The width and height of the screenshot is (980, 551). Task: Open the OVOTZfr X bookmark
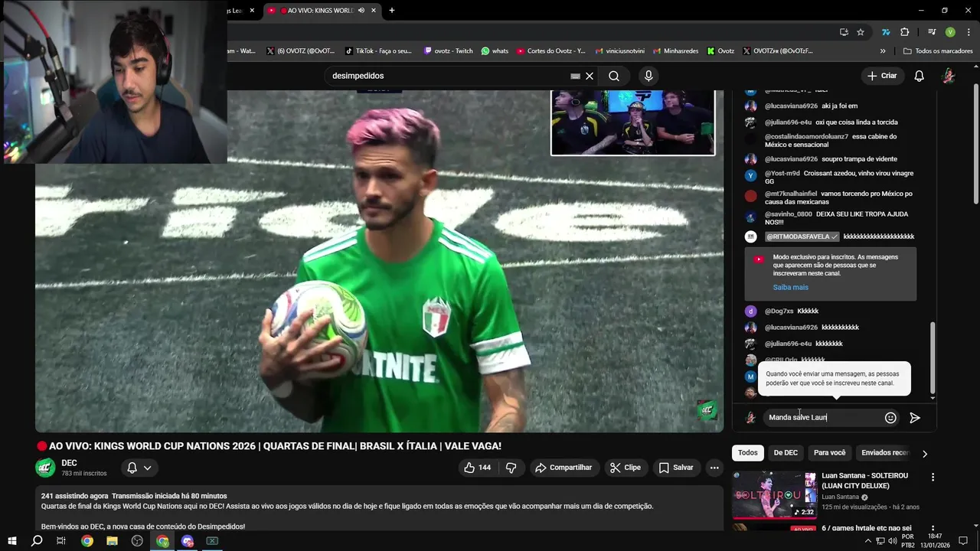click(776, 51)
